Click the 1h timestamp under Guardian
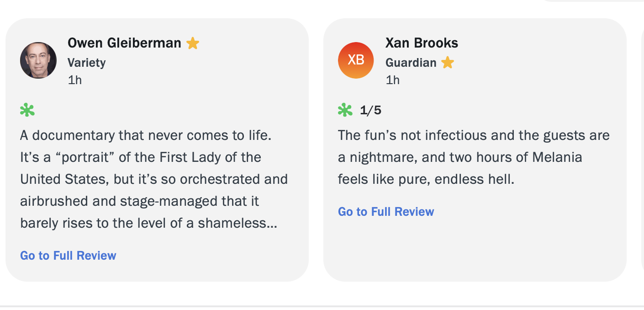The image size is (644, 310). [393, 80]
